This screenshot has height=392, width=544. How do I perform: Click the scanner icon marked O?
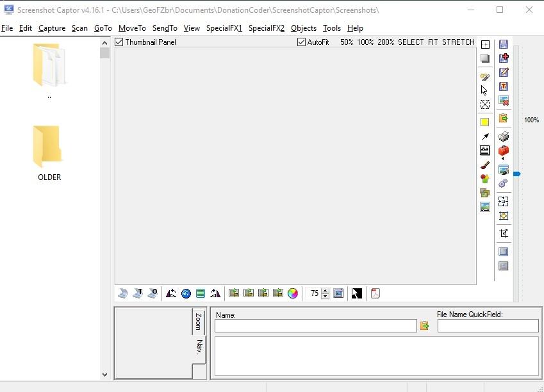pos(152,293)
